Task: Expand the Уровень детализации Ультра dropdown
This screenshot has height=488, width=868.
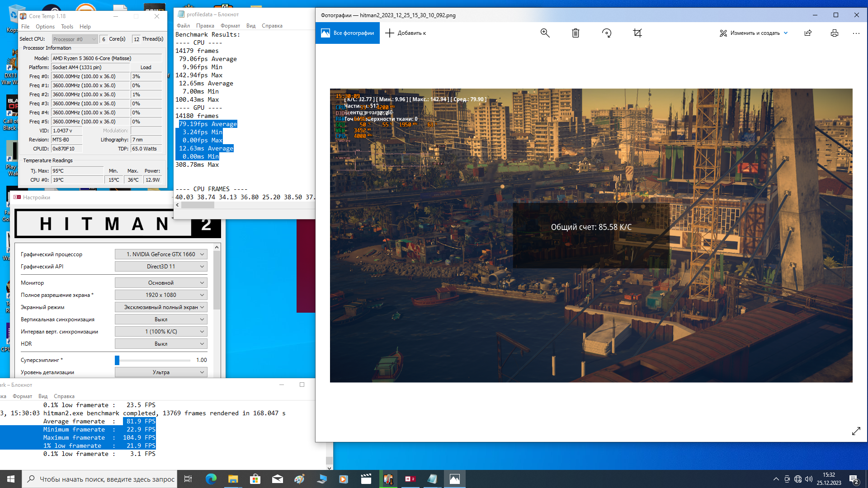Action: pos(161,372)
